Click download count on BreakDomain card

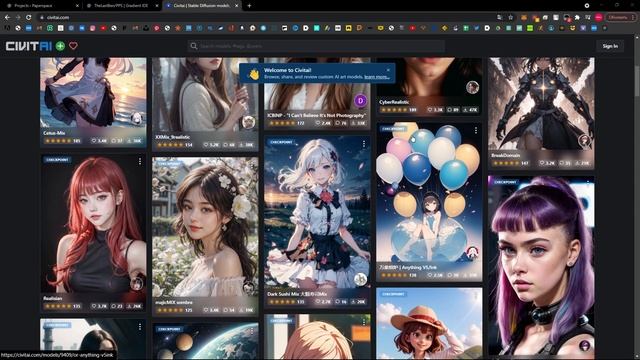point(582,163)
